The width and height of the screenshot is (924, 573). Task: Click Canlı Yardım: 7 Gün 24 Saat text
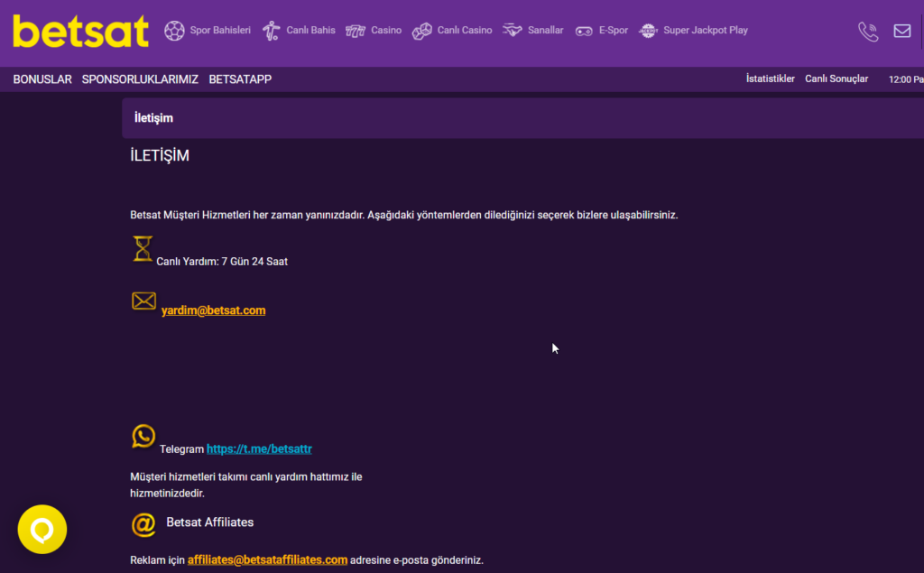click(222, 261)
